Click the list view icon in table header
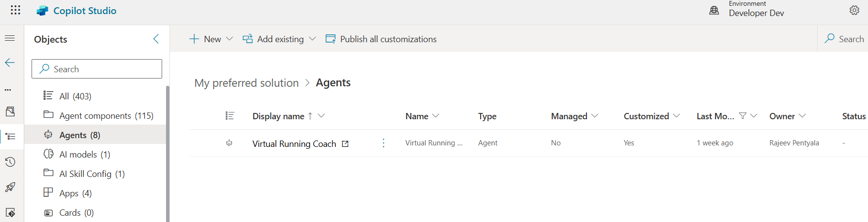Screen dimensions: 868x222 point(230,116)
